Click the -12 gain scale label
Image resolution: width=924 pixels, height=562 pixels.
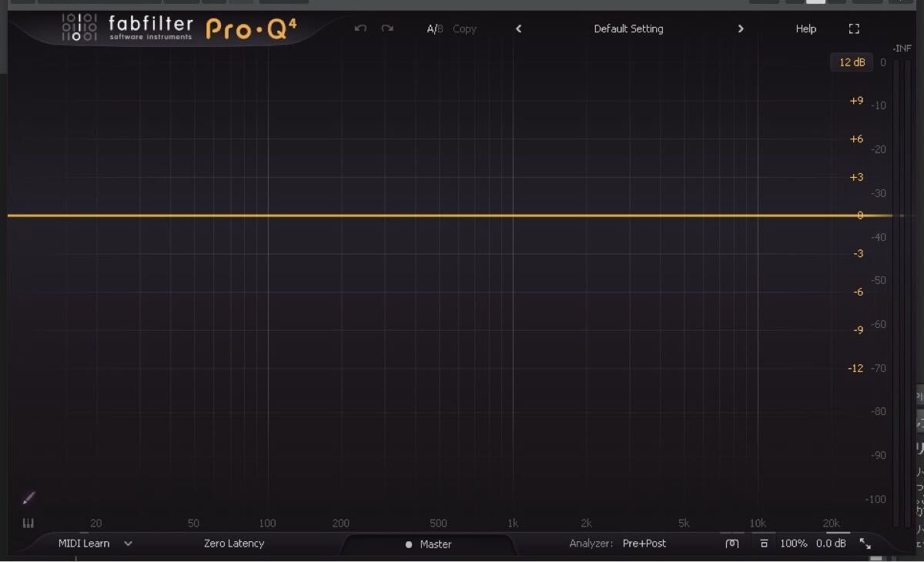point(855,368)
